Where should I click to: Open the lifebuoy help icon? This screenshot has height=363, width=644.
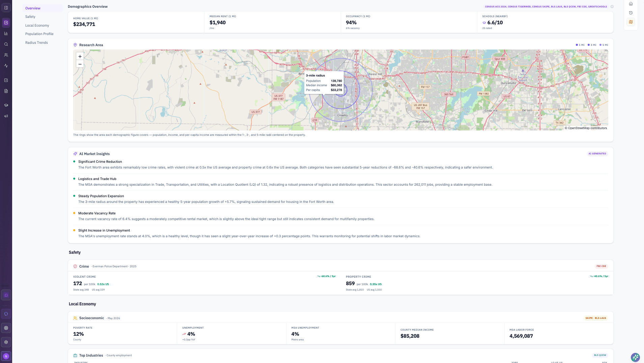click(x=6, y=328)
